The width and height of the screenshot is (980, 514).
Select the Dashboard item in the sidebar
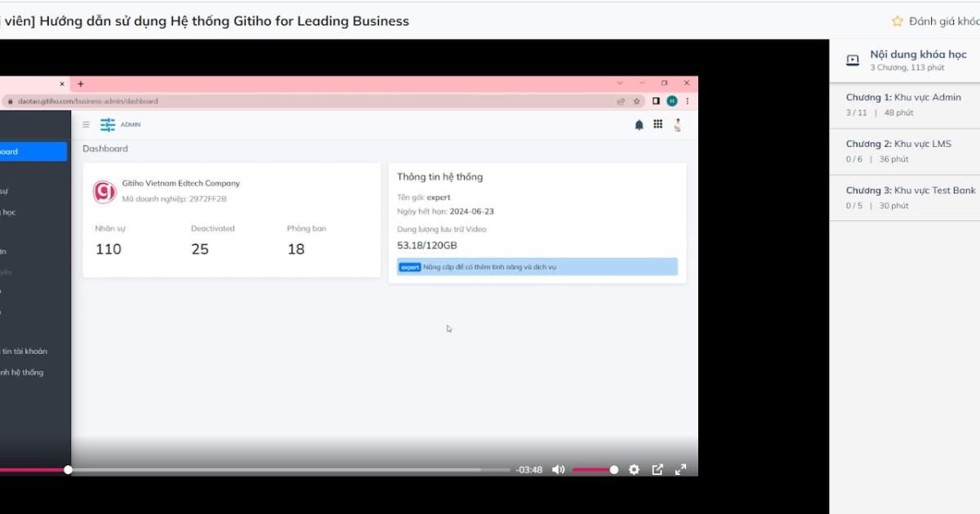[33, 151]
